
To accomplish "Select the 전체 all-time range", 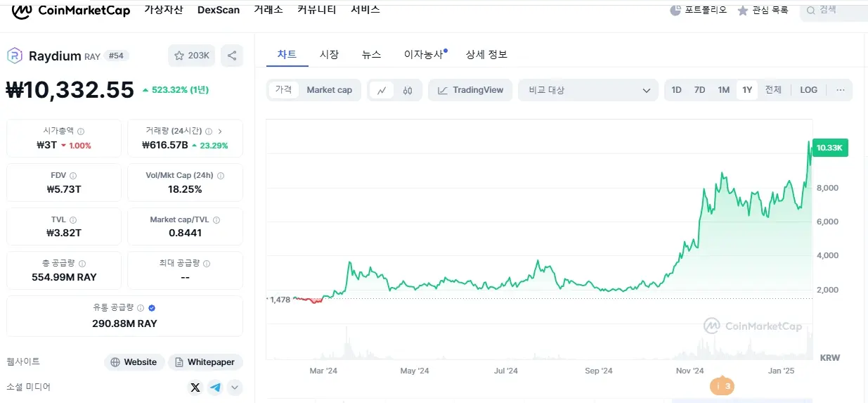I will [x=773, y=90].
